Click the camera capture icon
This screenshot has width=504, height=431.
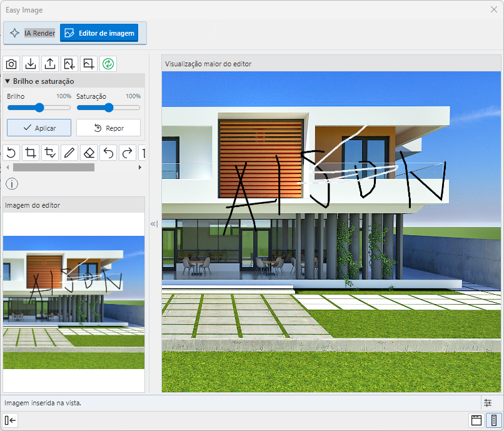coord(11,64)
